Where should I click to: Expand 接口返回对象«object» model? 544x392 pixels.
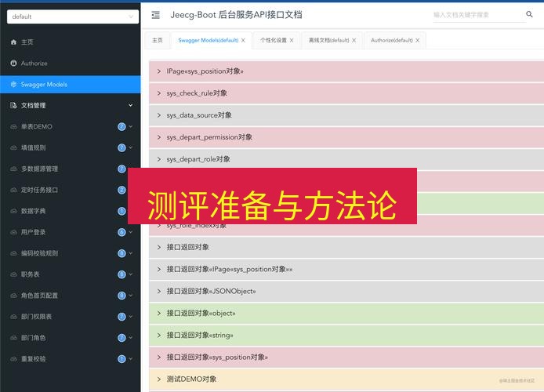pos(346,314)
